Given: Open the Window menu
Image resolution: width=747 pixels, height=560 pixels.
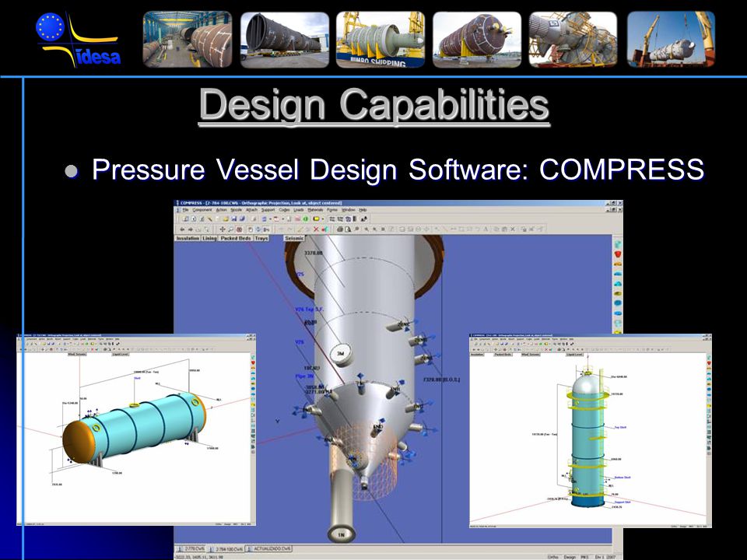Looking at the screenshot, I should pos(349,209).
